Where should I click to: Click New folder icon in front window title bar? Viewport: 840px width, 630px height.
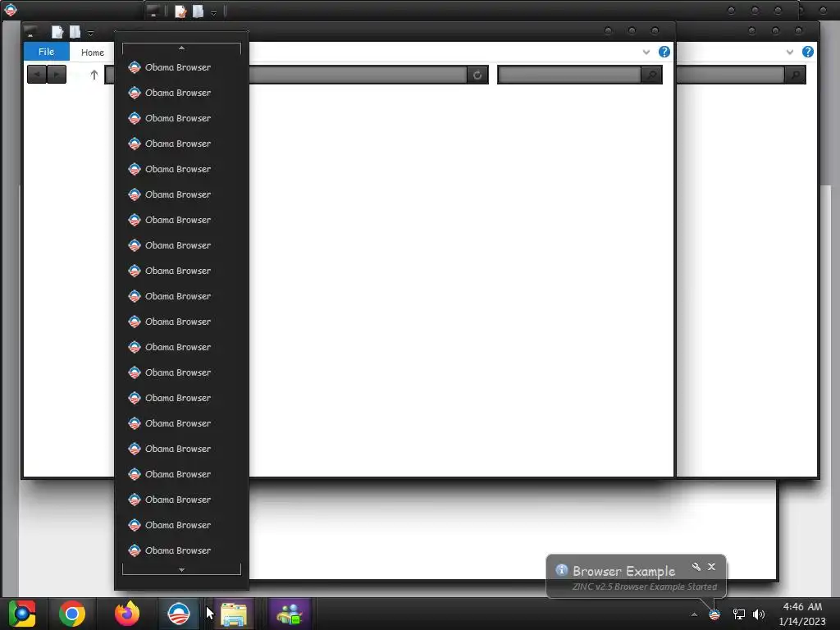coord(75,32)
